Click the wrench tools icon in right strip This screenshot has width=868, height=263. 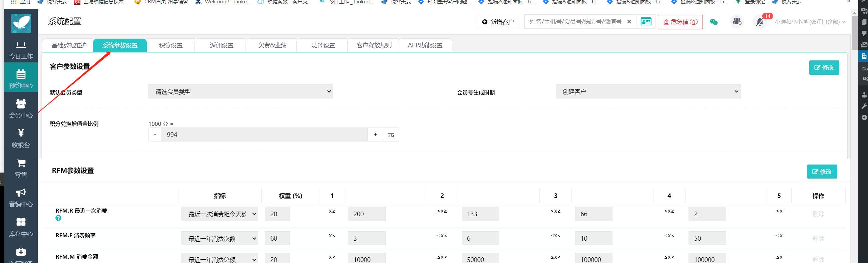pos(864,106)
